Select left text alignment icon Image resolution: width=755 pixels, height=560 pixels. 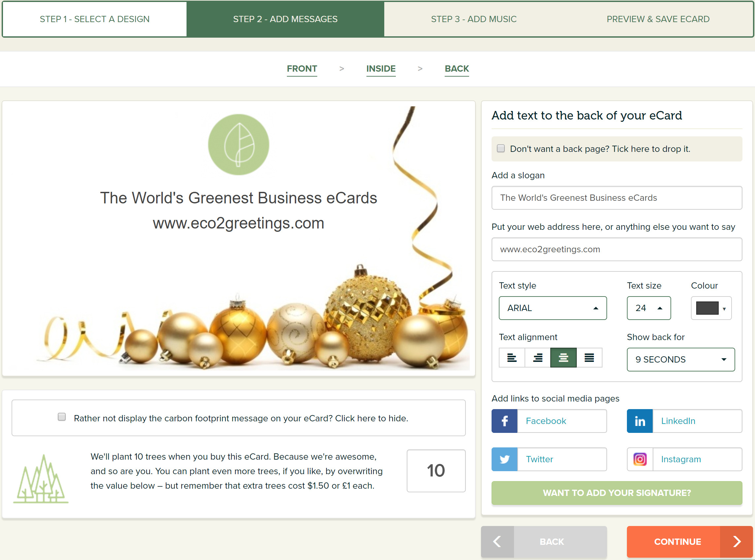[x=512, y=358]
